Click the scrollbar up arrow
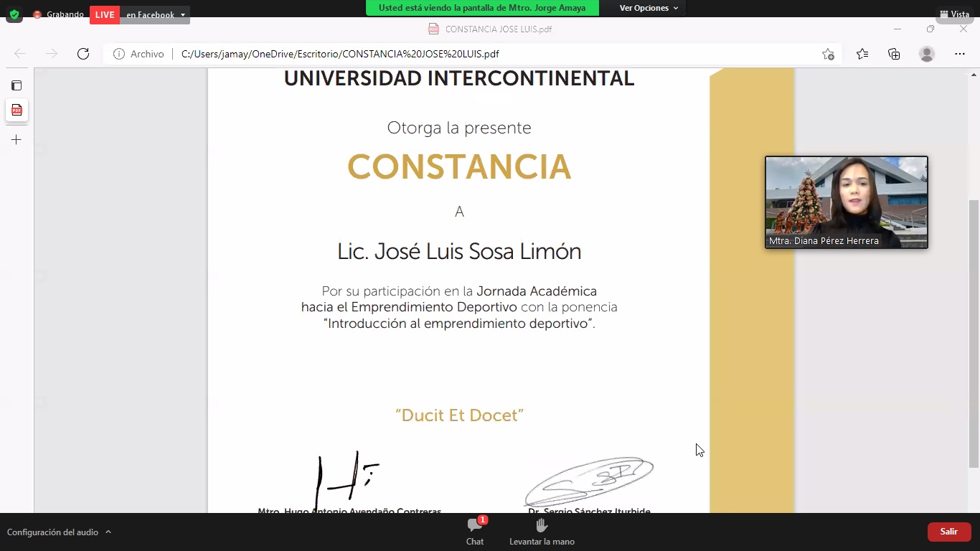The width and height of the screenshot is (980, 551). pyautogui.click(x=974, y=74)
